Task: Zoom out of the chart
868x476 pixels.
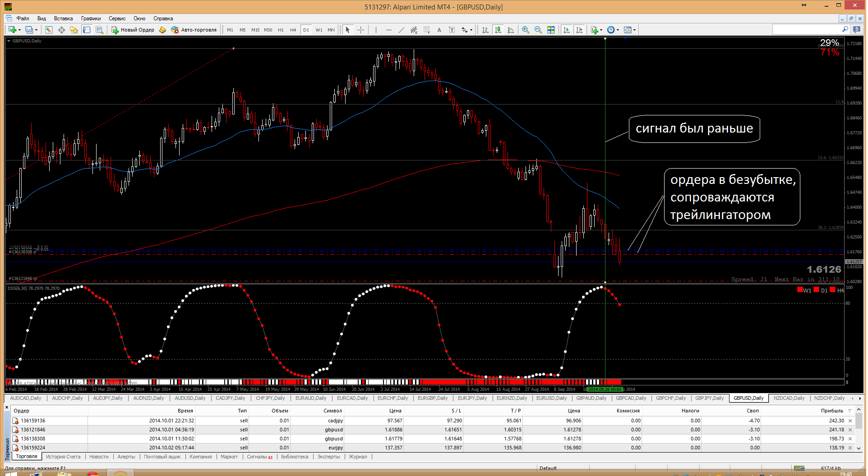Action: click(x=538, y=30)
